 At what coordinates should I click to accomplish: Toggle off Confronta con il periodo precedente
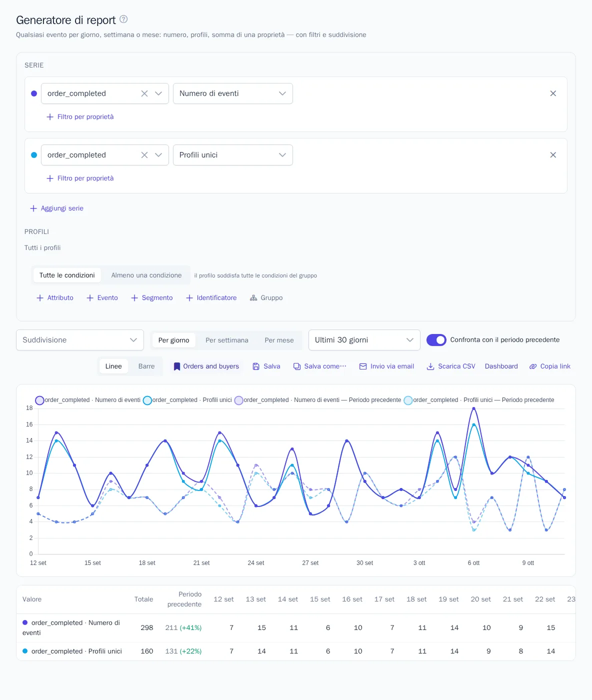pos(436,340)
